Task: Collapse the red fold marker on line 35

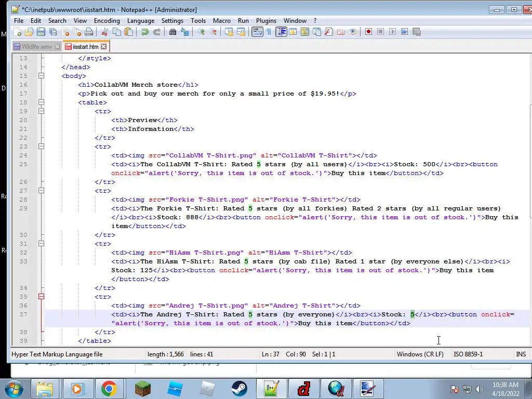Action: point(41,297)
